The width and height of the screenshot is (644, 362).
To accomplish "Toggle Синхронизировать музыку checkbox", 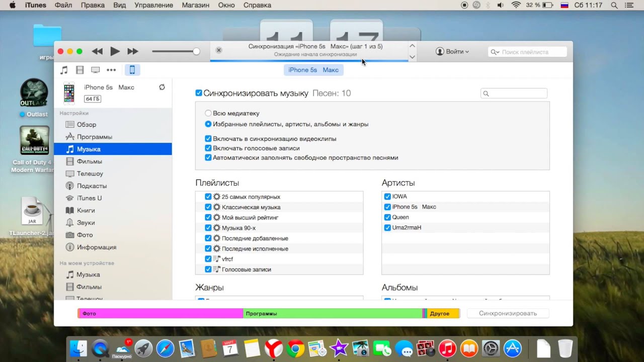I will coord(199,93).
